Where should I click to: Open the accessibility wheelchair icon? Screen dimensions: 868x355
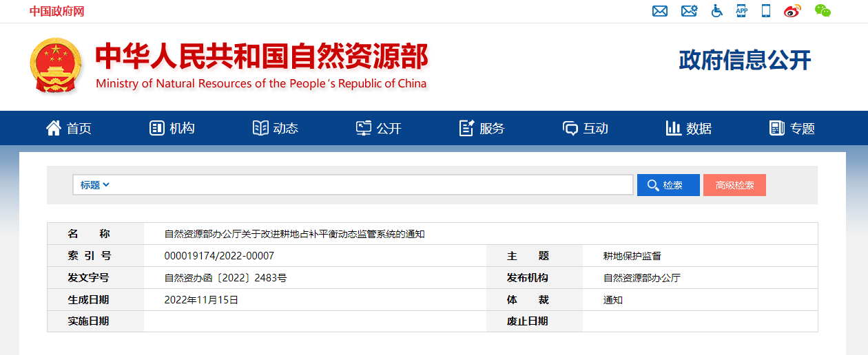click(x=717, y=11)
